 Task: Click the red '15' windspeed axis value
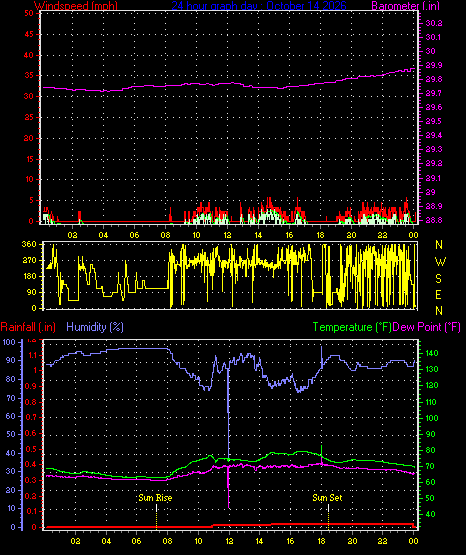[29, 159]
